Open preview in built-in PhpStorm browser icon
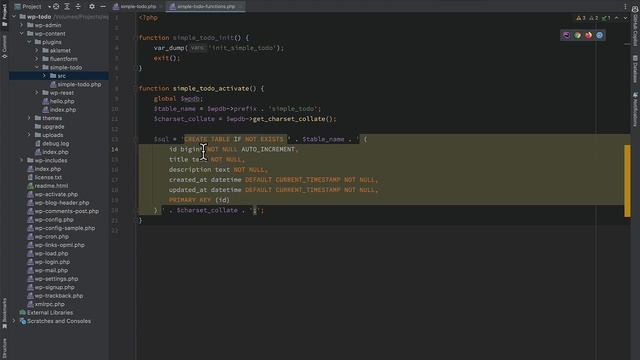Image resolution: width=640 pixels, height=360 pixels. 567,35
